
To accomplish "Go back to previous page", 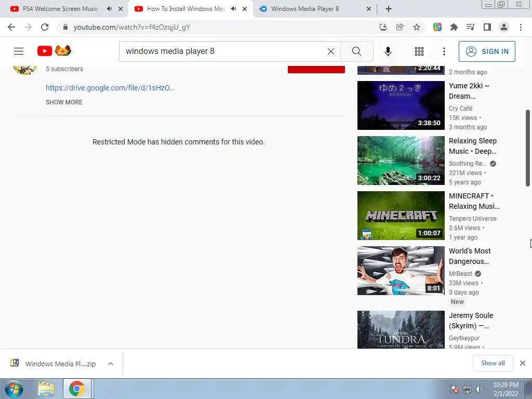I will 11,27.
